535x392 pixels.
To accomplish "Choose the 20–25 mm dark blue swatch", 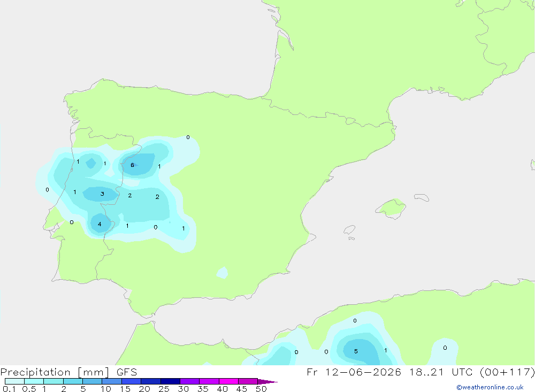I will click(151, 381).
